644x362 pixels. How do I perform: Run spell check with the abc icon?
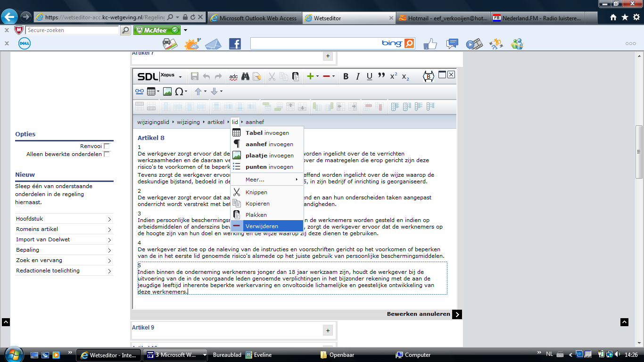(x=234, y=76)
